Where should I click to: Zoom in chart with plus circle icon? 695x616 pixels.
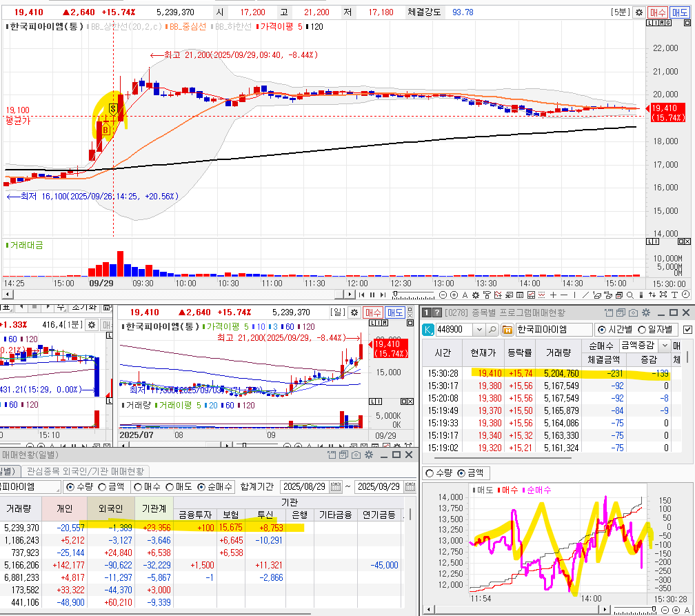tap(454, 295)
